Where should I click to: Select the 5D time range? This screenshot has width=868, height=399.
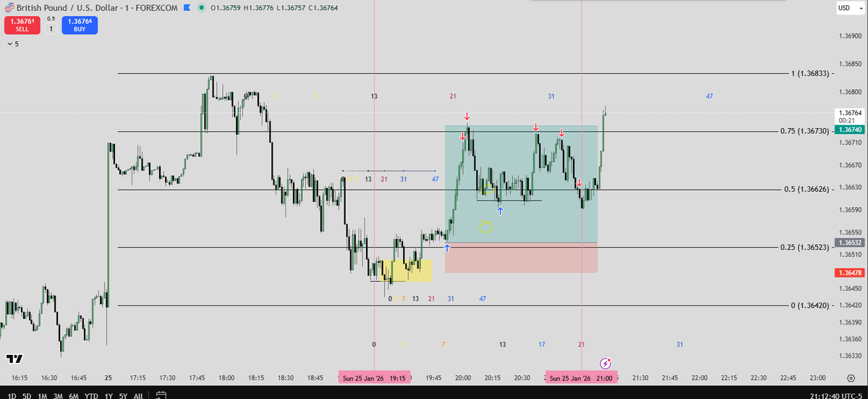click(27, 395)
